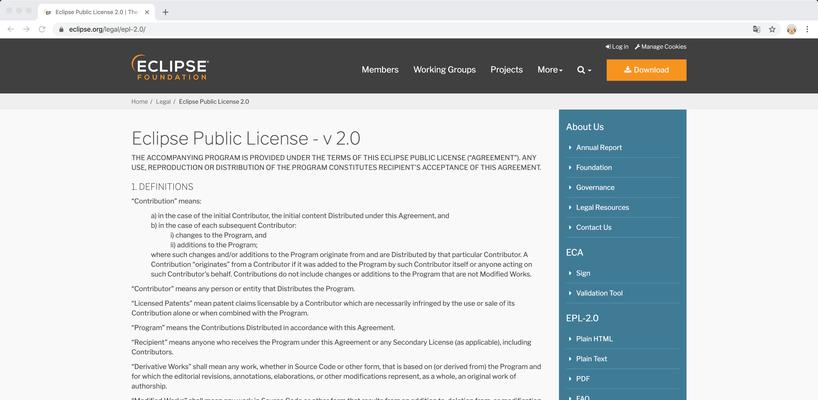Open the EPL-2.0 Plain Text link
The height and width of the screenshot is (400, 818).
point(592,359)
